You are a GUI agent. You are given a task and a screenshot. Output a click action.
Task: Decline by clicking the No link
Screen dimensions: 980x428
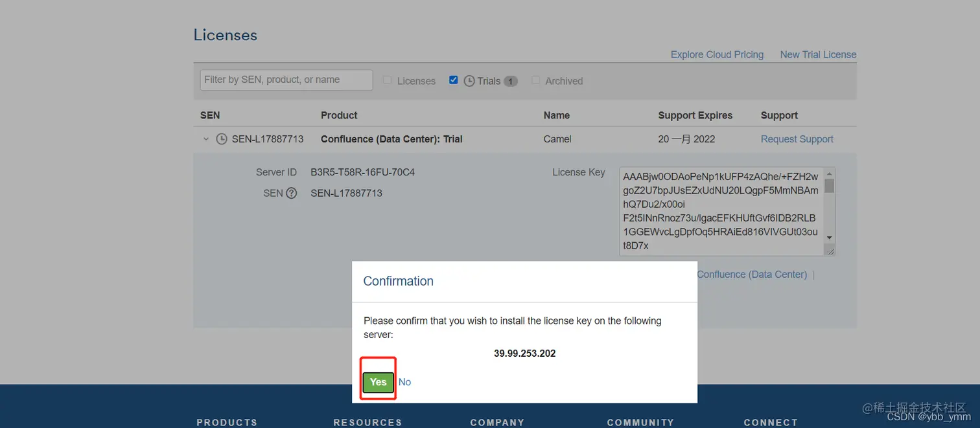pos(404,382)
